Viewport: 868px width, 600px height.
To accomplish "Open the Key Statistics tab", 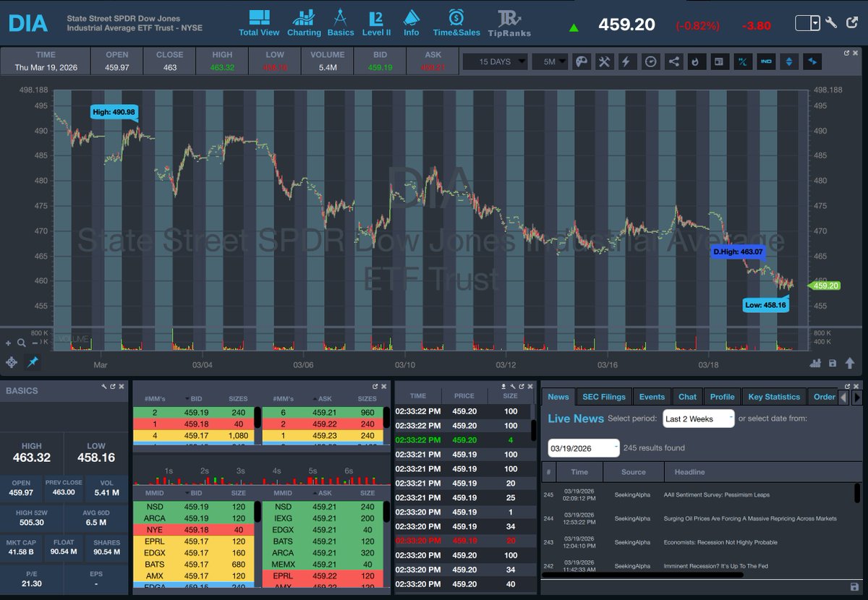I will point(773,396).
